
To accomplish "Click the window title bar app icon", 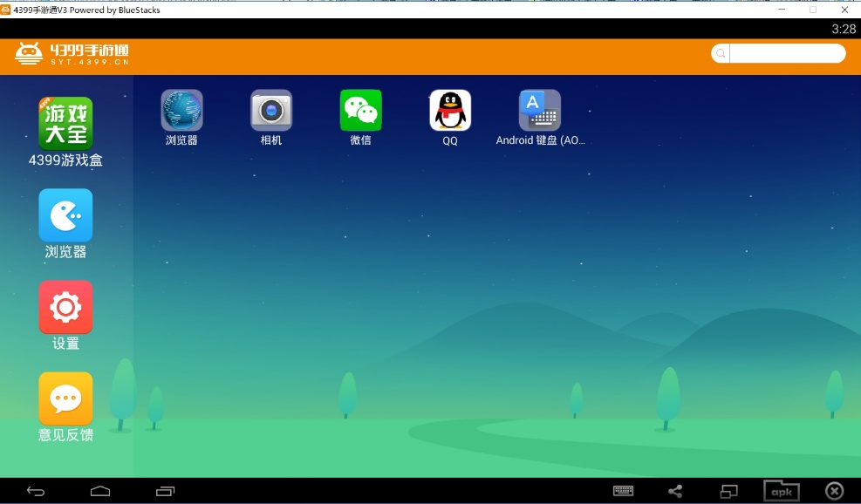I will [5, 10].
